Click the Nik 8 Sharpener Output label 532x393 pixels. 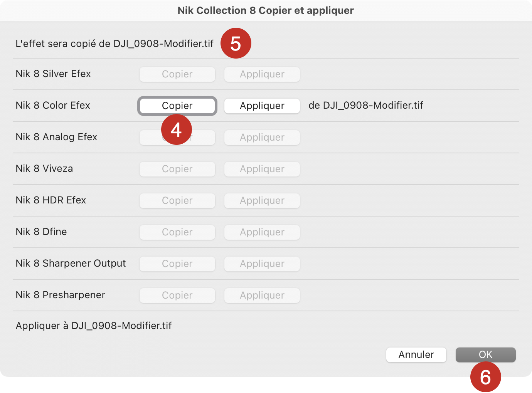point(71,263)
